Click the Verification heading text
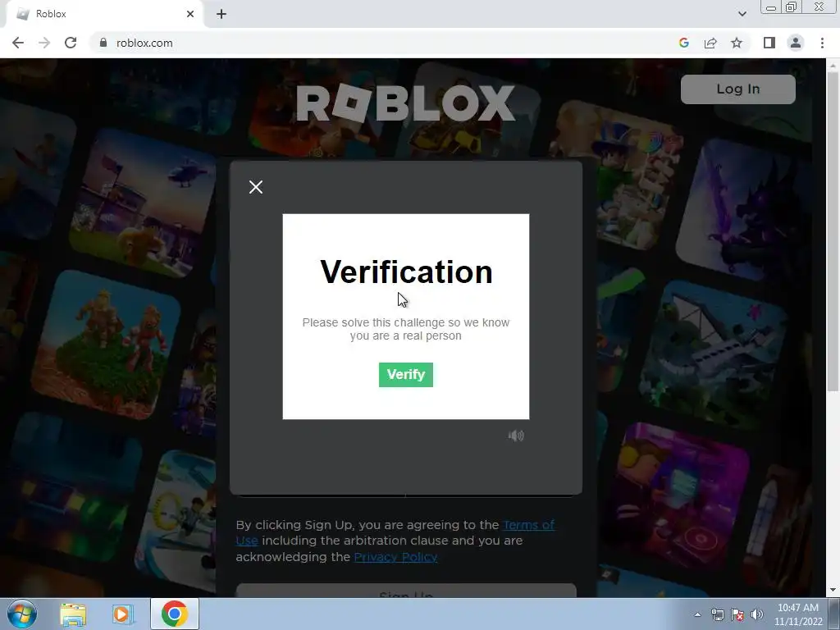 [406, 272]
